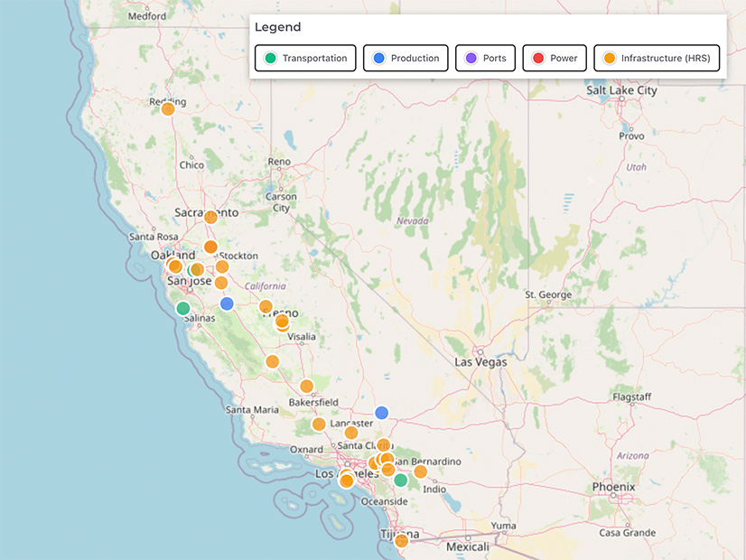Click the green marker south of San Bernardino
Image resolution: width=746 pixels, height=560 pixels.
(401, 480)
